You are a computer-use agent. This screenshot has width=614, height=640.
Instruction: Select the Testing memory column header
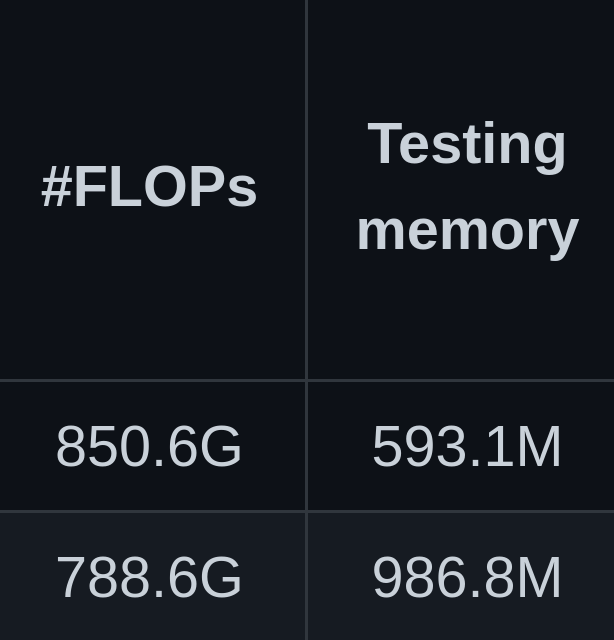tap(467, 187)
